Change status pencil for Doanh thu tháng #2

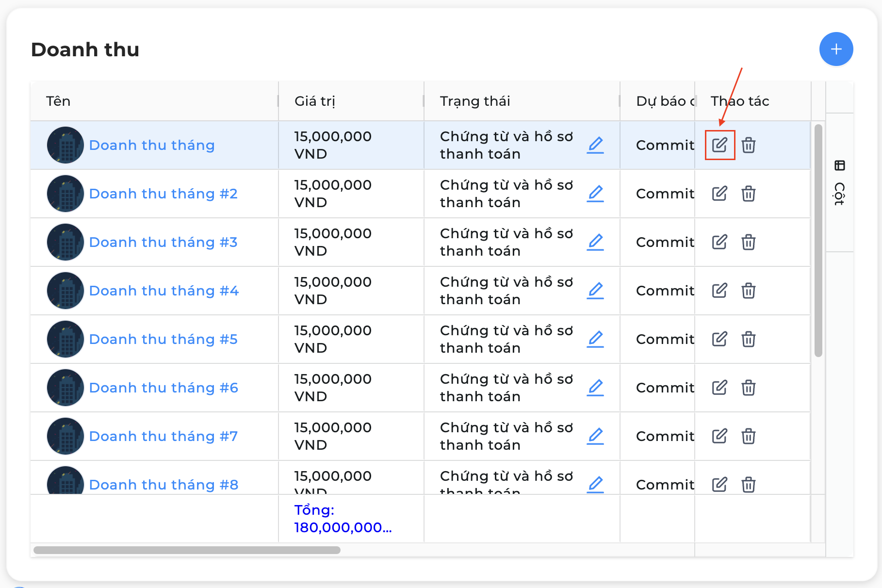pos(595,194)
